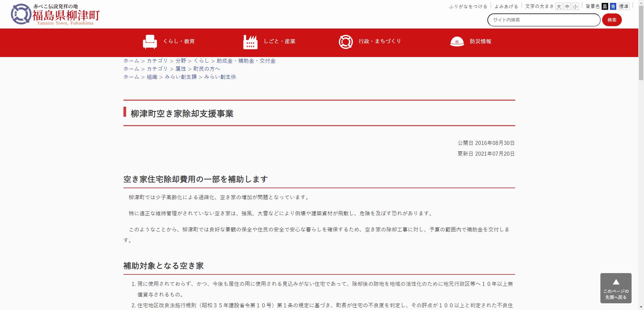The image size is (644, 310).
Task: Click the 文字の大きさ label
Action: click(x=539, y=6)
